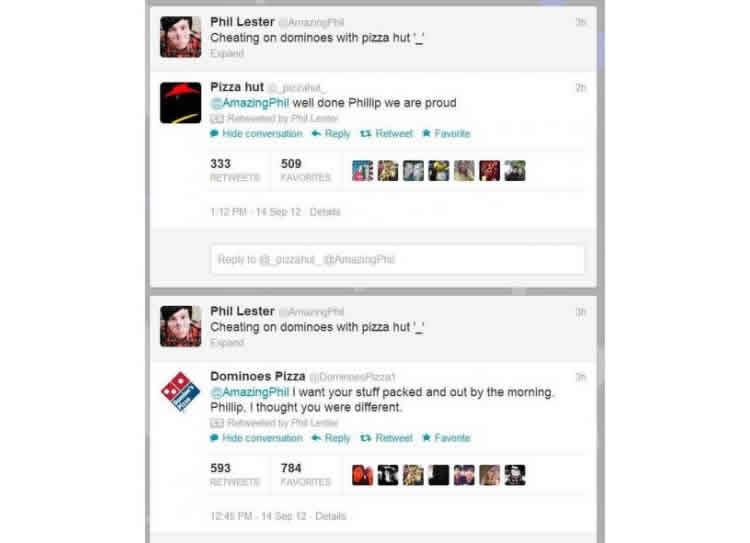Viewport: 750px width, 543px height.
Task: Click the Favorite star under Dominoes Pizza tweet
Action: click(426, 437)
